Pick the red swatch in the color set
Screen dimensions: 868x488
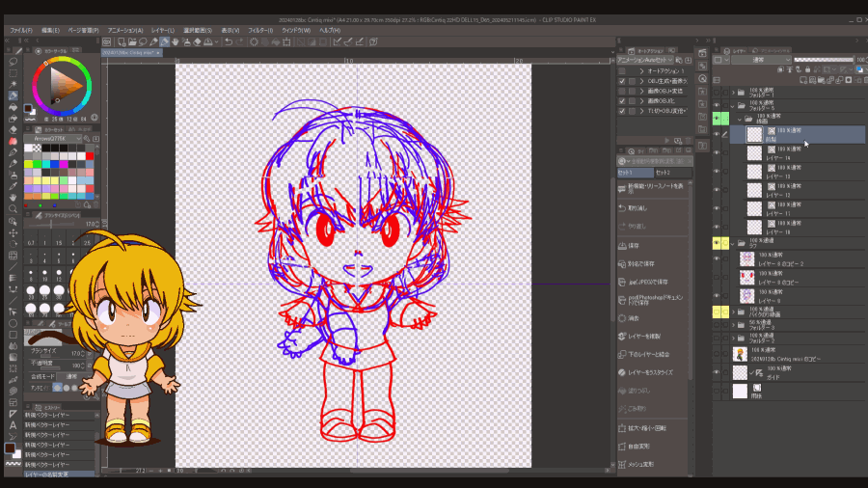90,156
